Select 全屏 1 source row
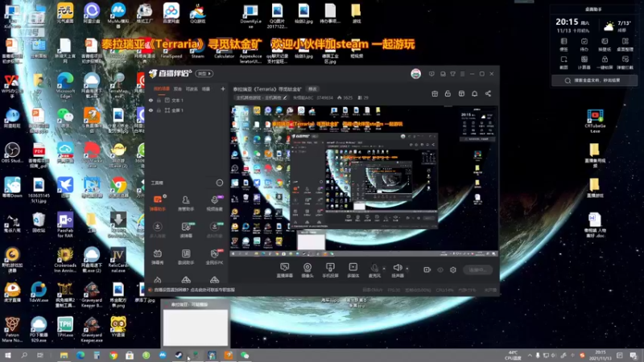The height and width of the screenshot is (362, 644). click(x=187, y=110)
